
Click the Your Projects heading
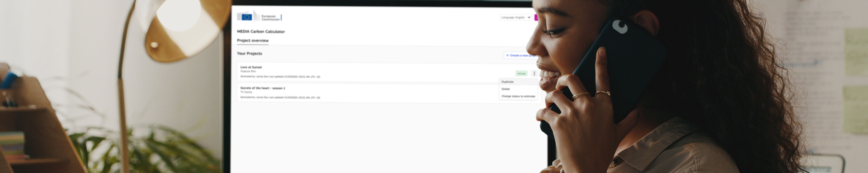click(249, 54)
